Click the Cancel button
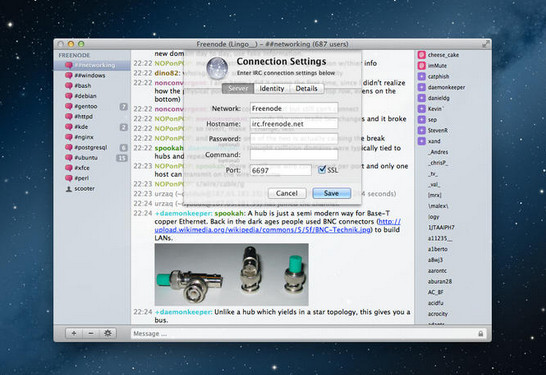The width and height of the screenshot is (546, 375). click(287, 193)
